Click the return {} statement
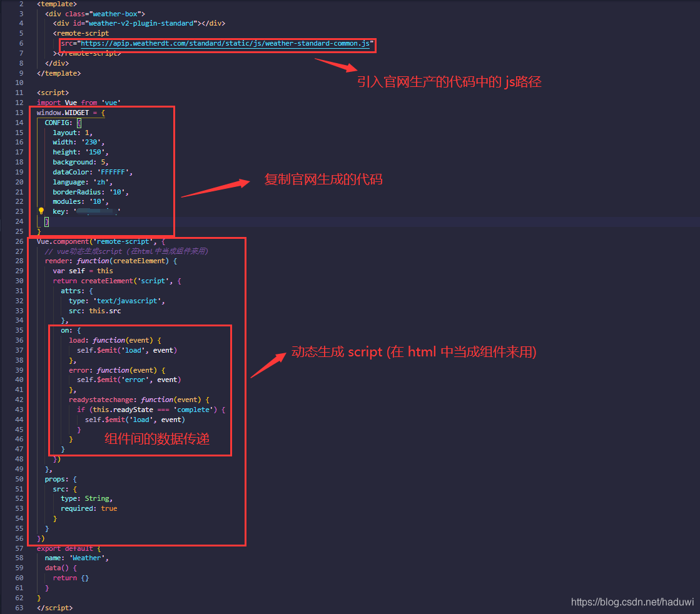Screen dimensions: 700x614 [x=71, y=578]
